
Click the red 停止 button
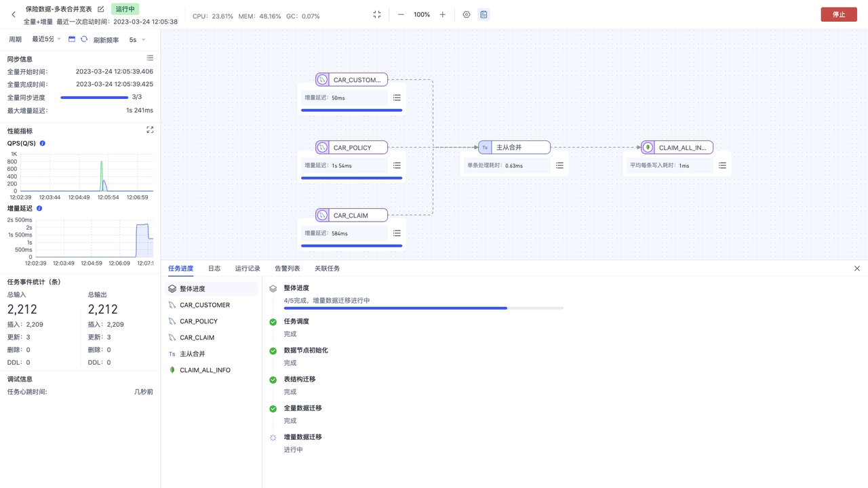click(839, 14)
